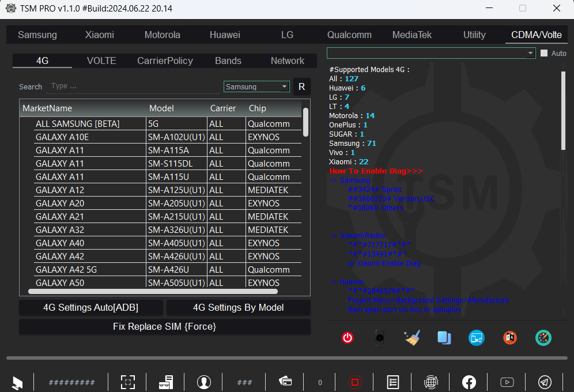Screen dimensions: 574x392
Task: Switch to the LG tab
Action: [287, 35]
